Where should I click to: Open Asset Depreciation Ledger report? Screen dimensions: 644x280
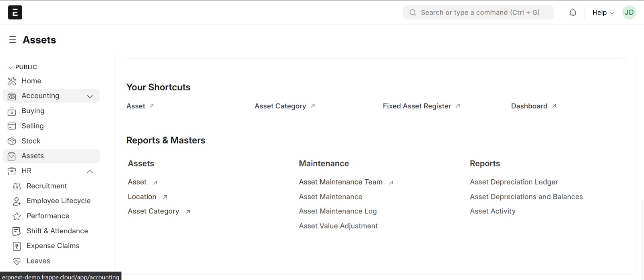click(514, 182)
